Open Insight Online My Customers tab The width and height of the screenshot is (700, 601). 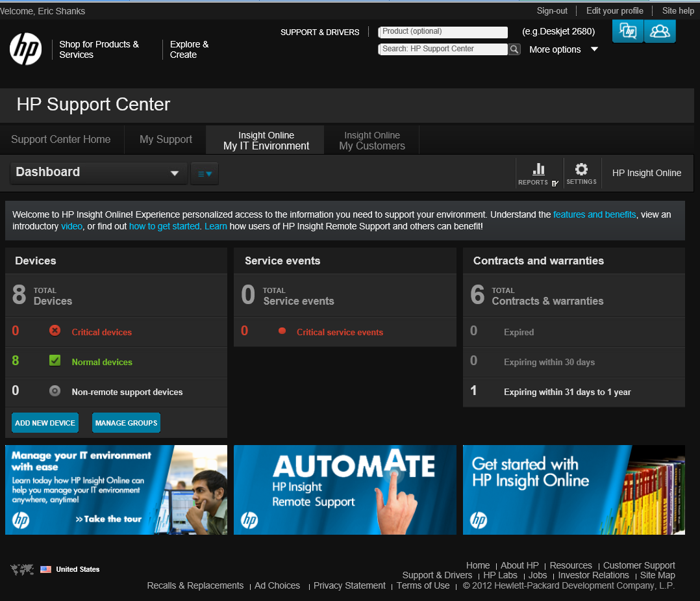click(372, 140)
